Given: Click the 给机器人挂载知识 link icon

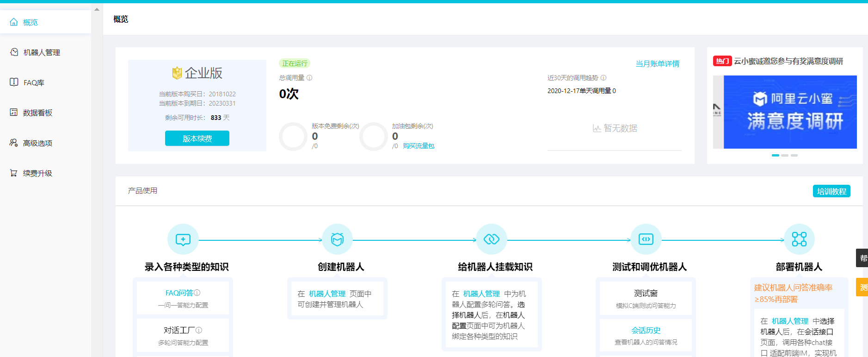Looking at the screenshot, I should click(492, 239).
